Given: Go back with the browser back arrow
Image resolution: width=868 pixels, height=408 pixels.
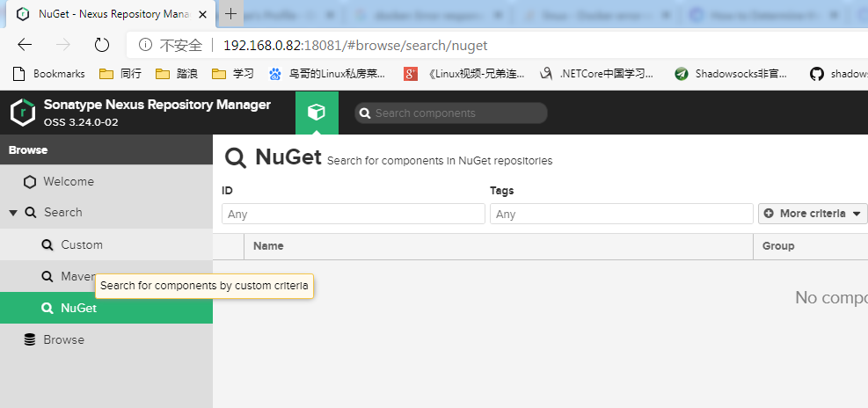Looking at the screenshot, I should 25,45.
